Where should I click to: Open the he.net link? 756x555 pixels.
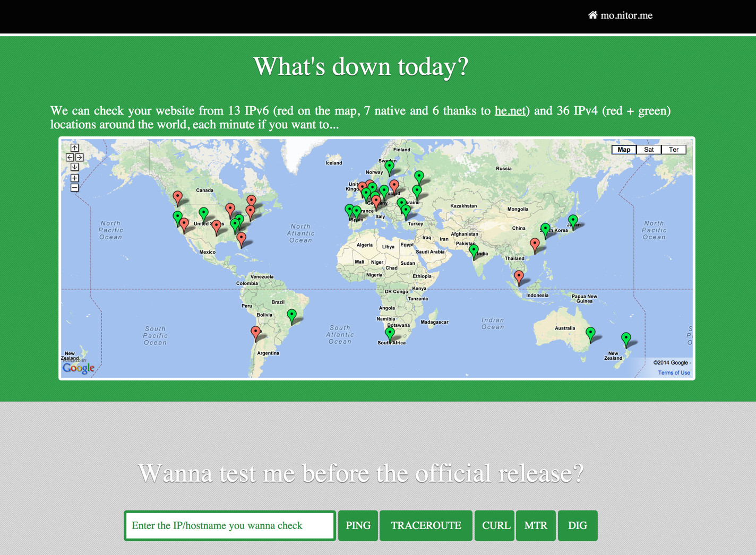[x=510, y=111]
